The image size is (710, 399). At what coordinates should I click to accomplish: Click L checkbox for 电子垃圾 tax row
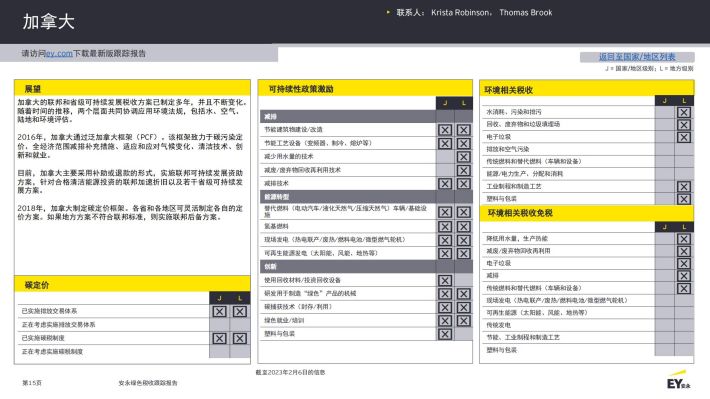(684, 137)
